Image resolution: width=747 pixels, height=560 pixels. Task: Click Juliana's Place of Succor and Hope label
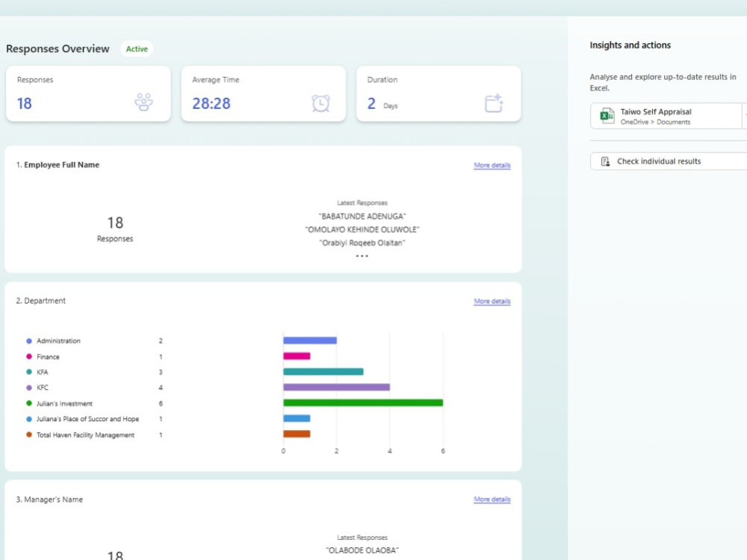pos(87,419)
